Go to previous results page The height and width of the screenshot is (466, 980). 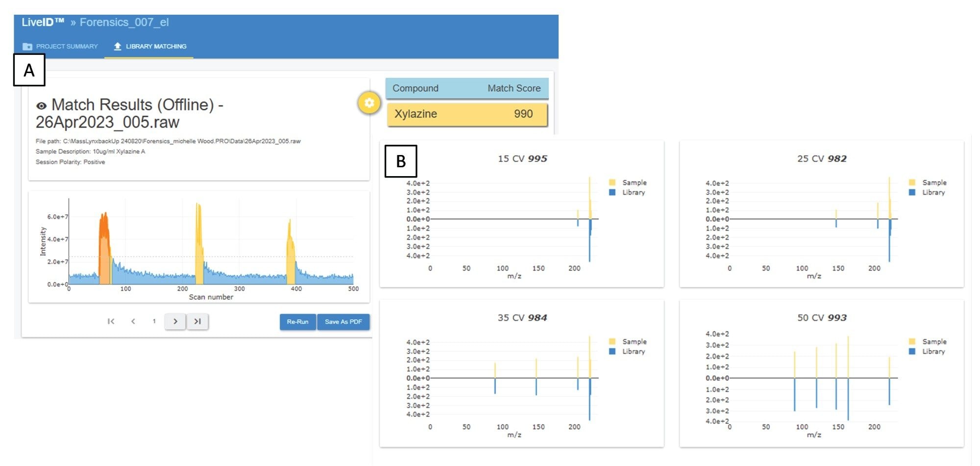(133, 321)
